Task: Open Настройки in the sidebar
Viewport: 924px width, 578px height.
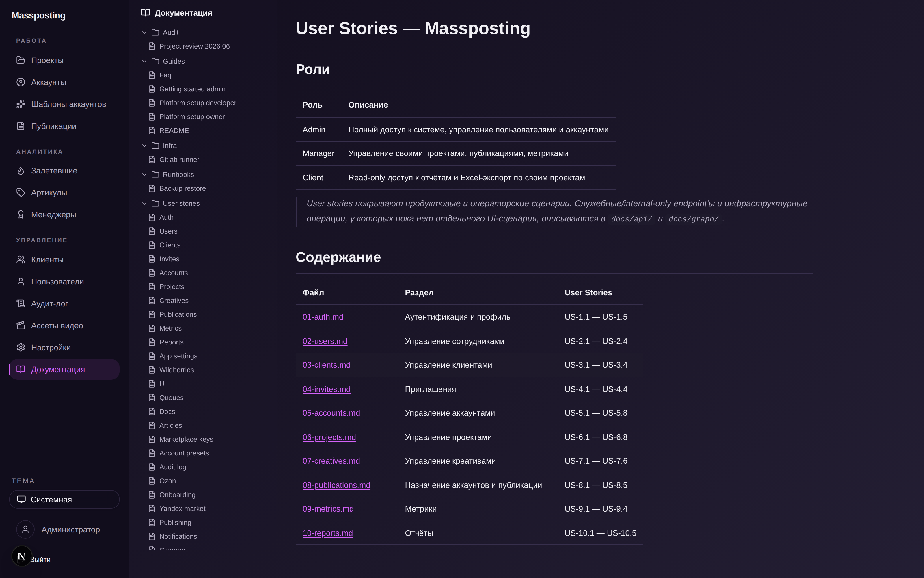Action: [64, 347]
